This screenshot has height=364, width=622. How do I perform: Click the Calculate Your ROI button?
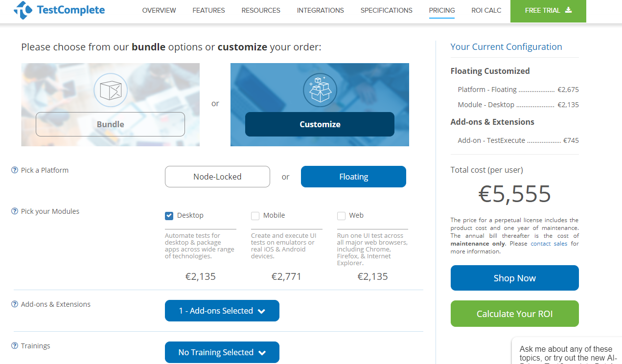514,314
